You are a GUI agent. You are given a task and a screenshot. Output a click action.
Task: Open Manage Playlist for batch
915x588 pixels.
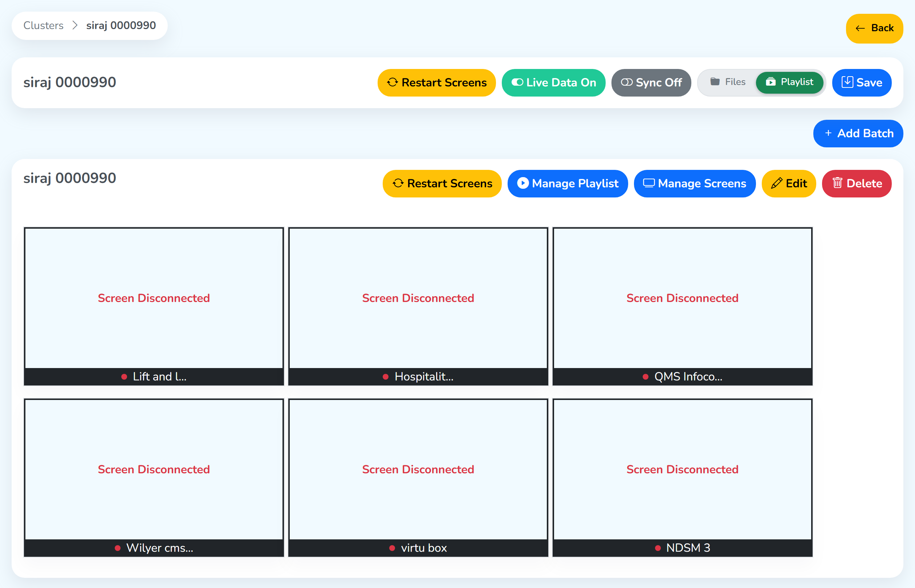(x=568, y=184)
